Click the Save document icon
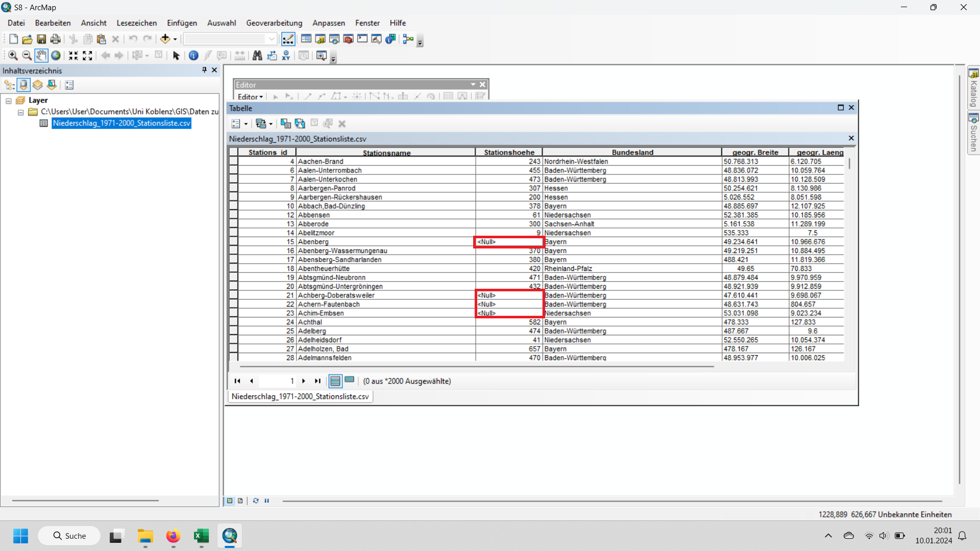980x551 pixels. [x=41, y=39]
